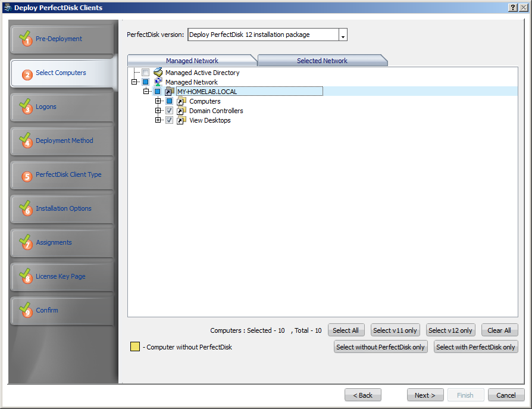This screenshot has width=532, height=409.
Task: Click the PerfectDisk Client Type step icon
Action: pos(27,176)
